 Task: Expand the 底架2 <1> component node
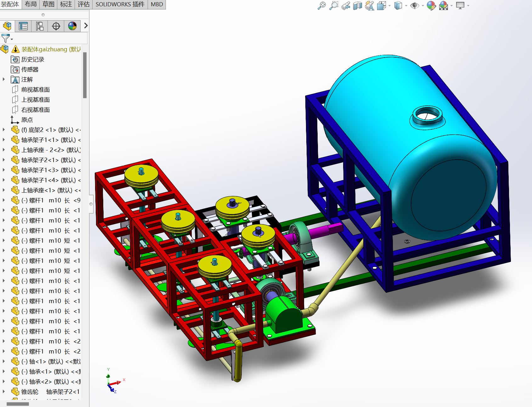[x=4, y=130]
